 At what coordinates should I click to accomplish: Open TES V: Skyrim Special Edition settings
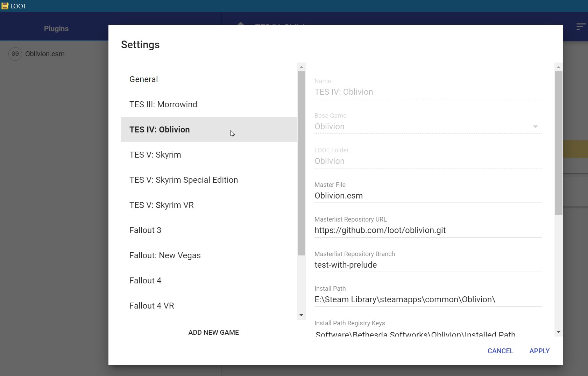click(183, 180)
